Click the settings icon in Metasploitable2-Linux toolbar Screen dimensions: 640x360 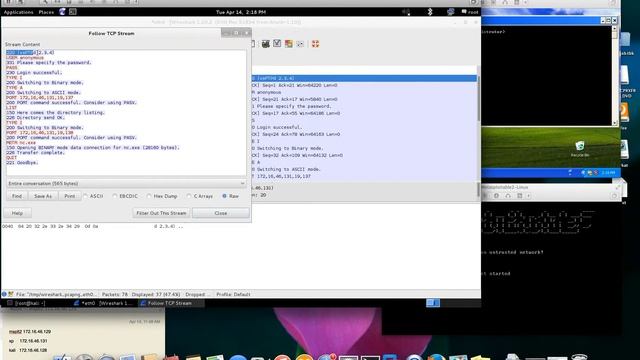(x=496, y=196)
